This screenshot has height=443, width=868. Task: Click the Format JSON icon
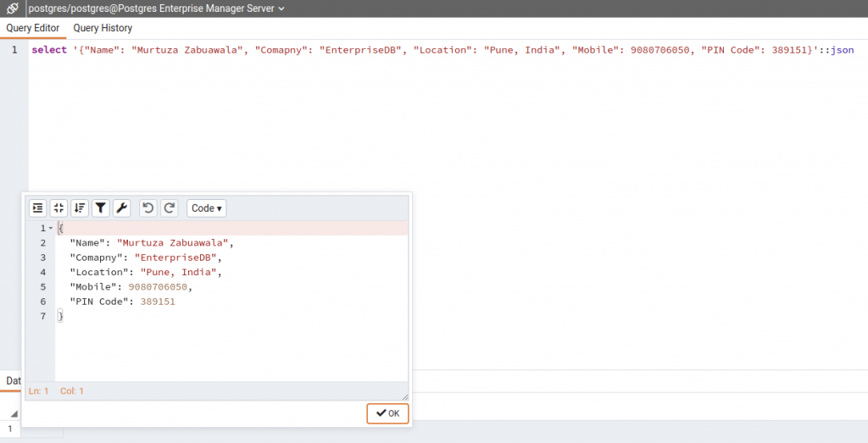tap(38, 208)
